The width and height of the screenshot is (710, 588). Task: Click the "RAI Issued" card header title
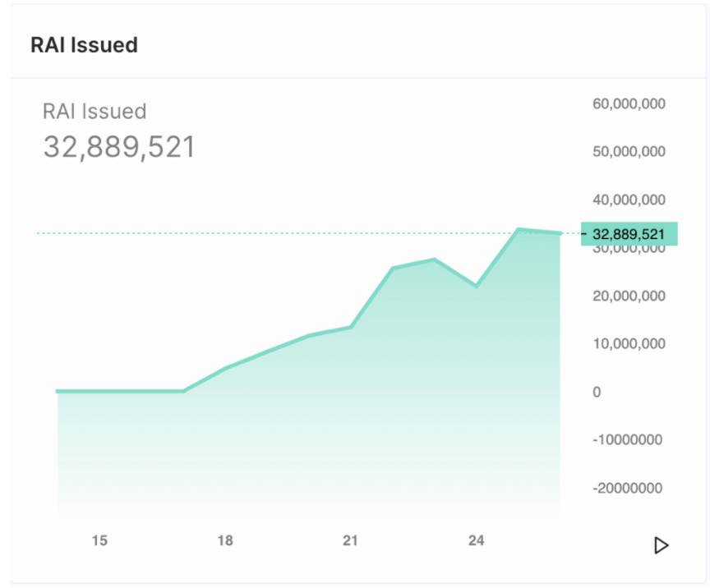[84, 44]
